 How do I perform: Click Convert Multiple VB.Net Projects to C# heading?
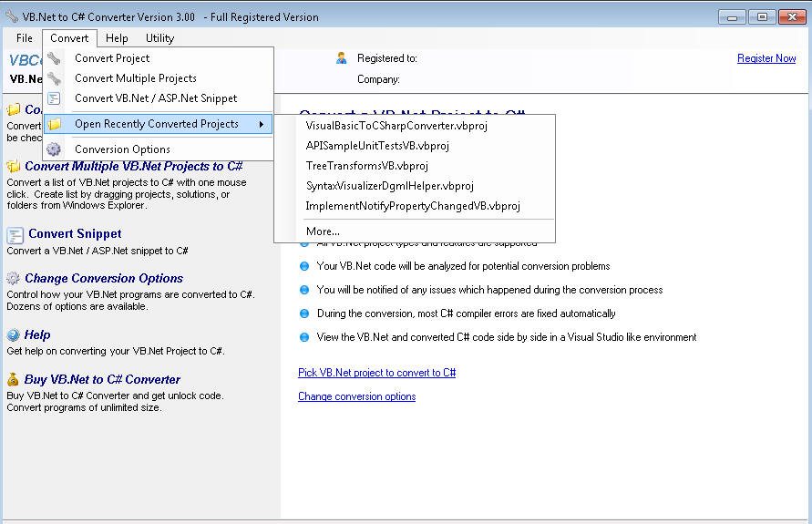[x=133, y=167]
